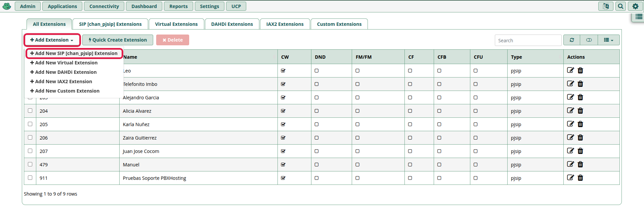Edit Pruebas Soporte PBXHosting extension
The height and width of the screenshot is (208, 644).
[x=570, y=177]
